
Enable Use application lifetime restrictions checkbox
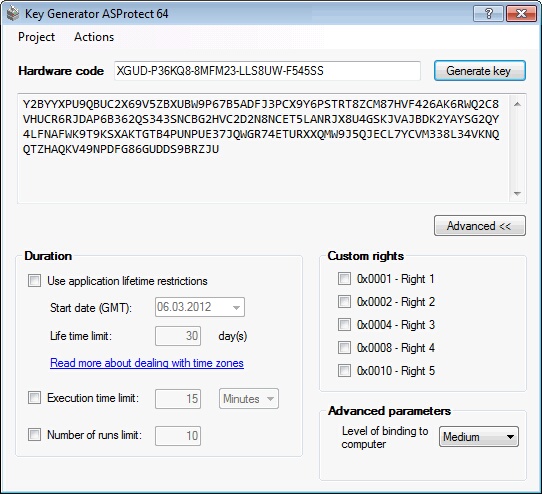[x=34, y=280]
